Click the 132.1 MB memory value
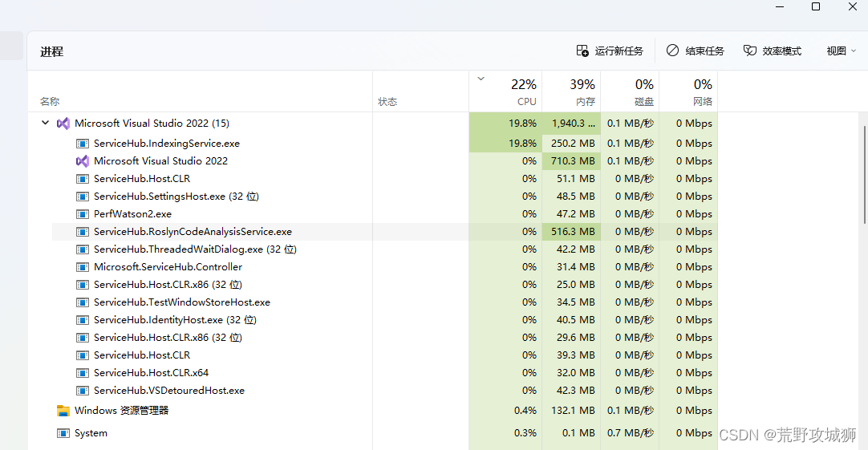Image resolution: width=868 pixels, height=450 pixels. click(571, 411)
